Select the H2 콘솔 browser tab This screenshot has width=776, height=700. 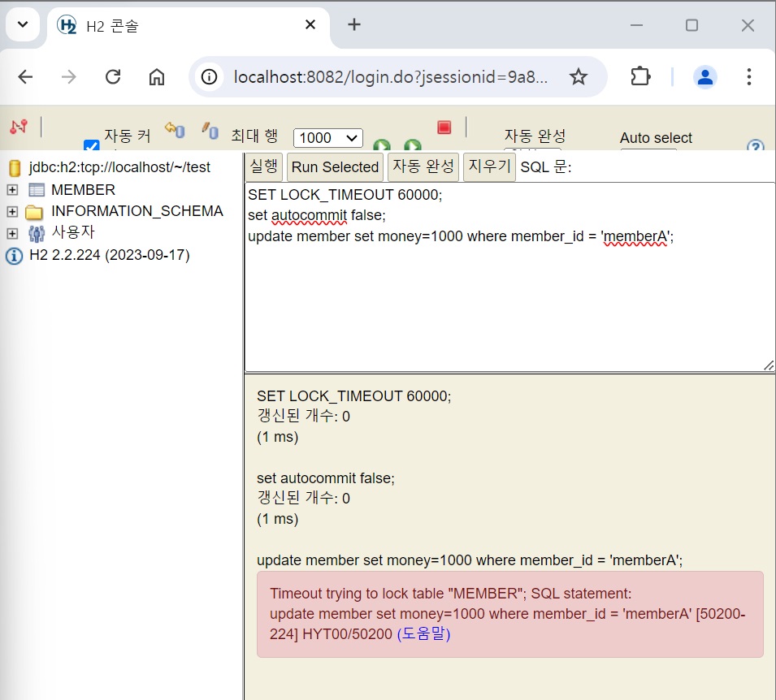[x=188, y=26]
